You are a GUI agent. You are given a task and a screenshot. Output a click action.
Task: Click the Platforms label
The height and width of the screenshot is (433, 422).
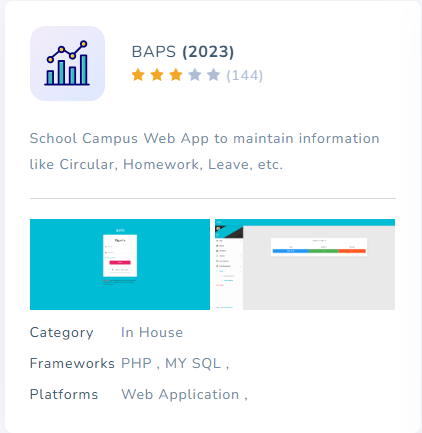tap(64, 394)
